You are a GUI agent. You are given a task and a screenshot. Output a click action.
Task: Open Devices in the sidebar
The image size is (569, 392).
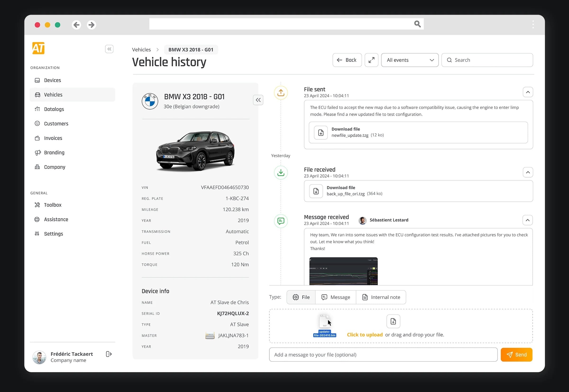[x=72, y=80]
